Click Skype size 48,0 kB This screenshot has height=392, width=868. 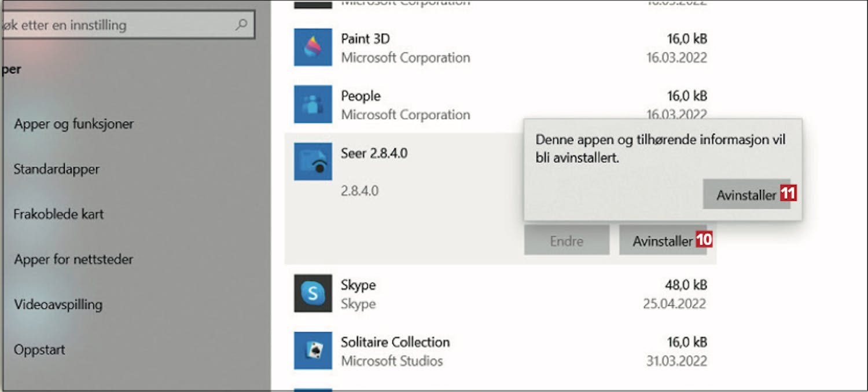coord(686,285)
